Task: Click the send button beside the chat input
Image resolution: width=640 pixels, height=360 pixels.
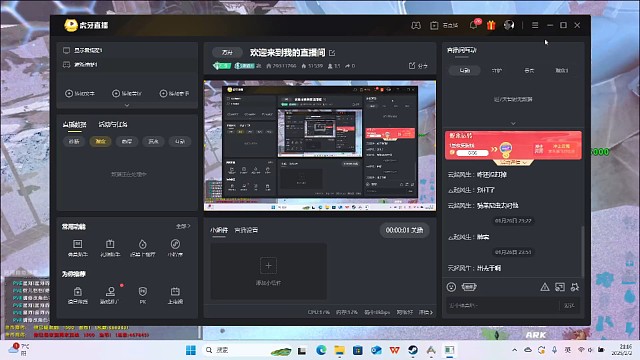Action: tap(569, 305)
